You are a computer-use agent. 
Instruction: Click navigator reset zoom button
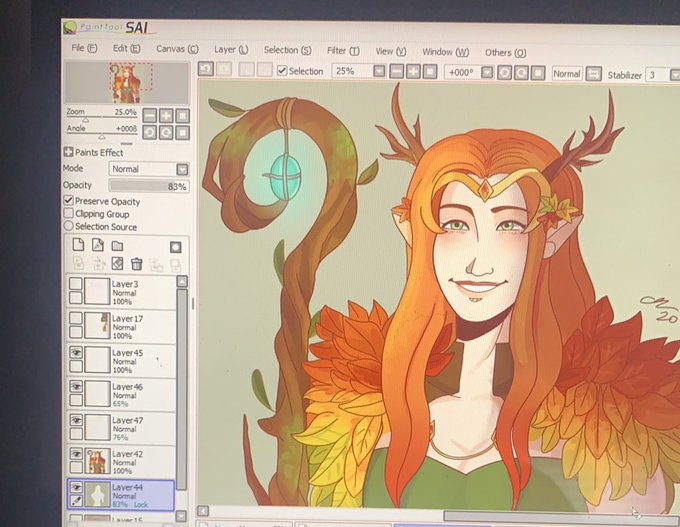(183, 116)
